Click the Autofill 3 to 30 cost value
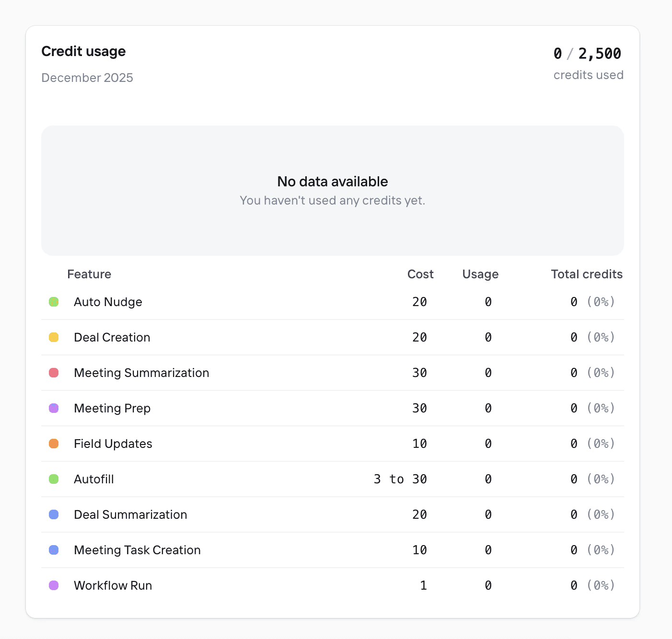This screenshot has width=672, height=639. (x=401, y=479)
